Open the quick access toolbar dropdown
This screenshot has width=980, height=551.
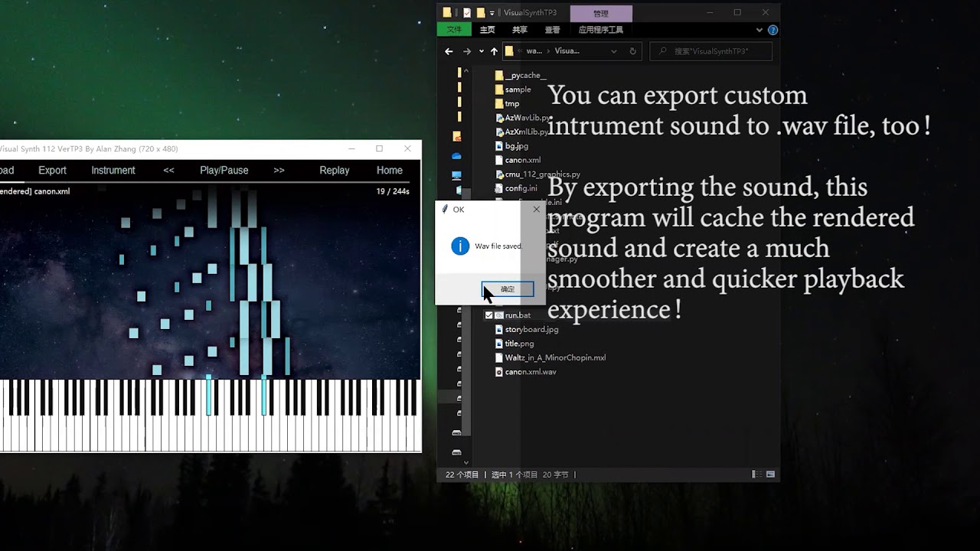point(492,13)
